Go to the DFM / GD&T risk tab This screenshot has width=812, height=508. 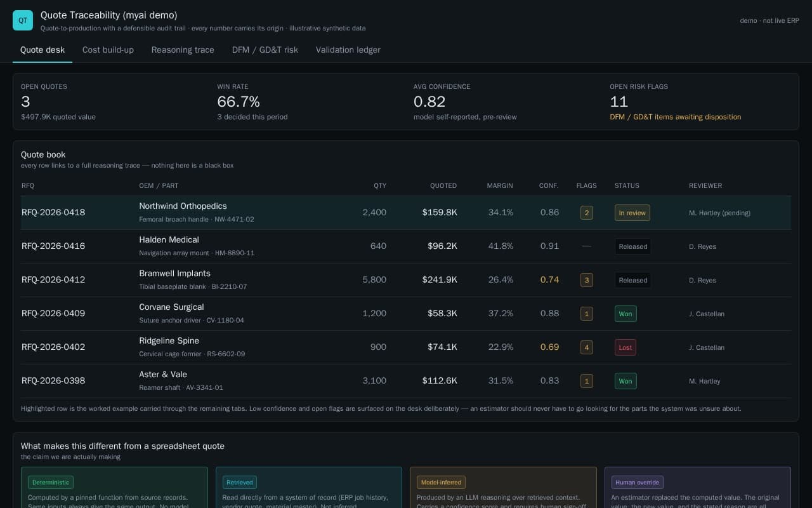point(265,50)
